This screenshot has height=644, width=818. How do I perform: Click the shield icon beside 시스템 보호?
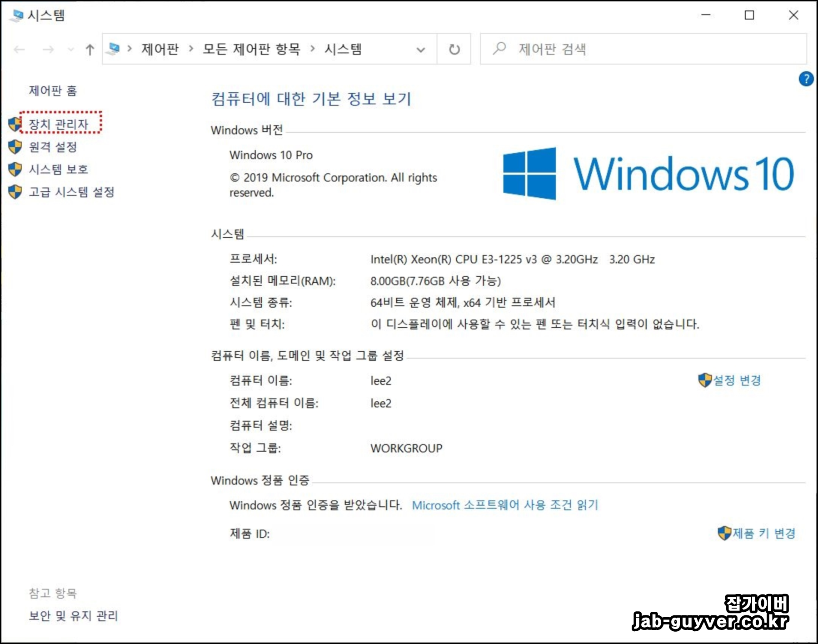15,170
